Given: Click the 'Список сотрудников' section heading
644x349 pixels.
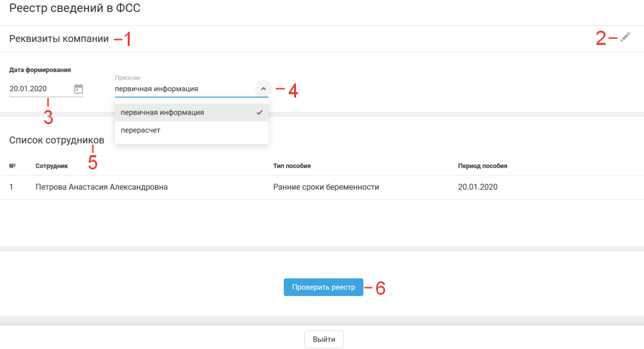Looking at the screenshot, I should (x=56, y=140).
